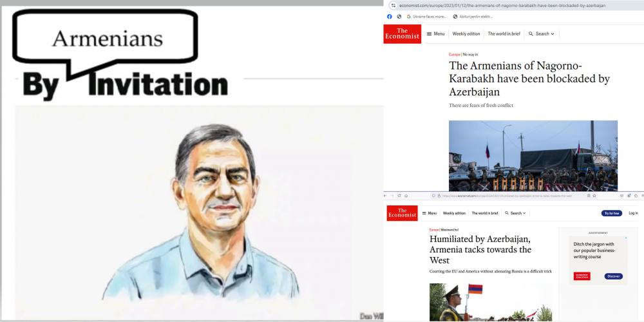The height and width of the screenshot is (322, 644).
Task: Expand the Search dropdown in the upper header
Action: click(542, 33)
